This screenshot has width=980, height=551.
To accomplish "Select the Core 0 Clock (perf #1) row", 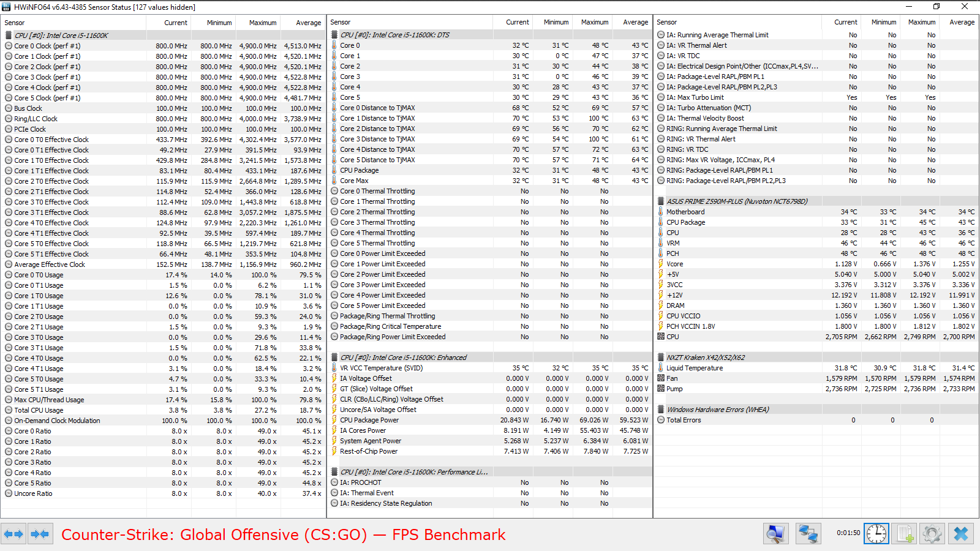I will click(164, 46).
